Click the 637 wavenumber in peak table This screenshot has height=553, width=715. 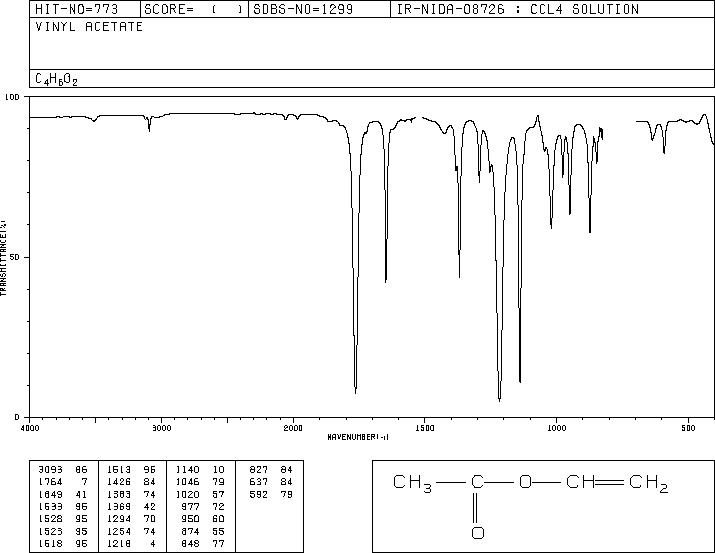(259, 482)
